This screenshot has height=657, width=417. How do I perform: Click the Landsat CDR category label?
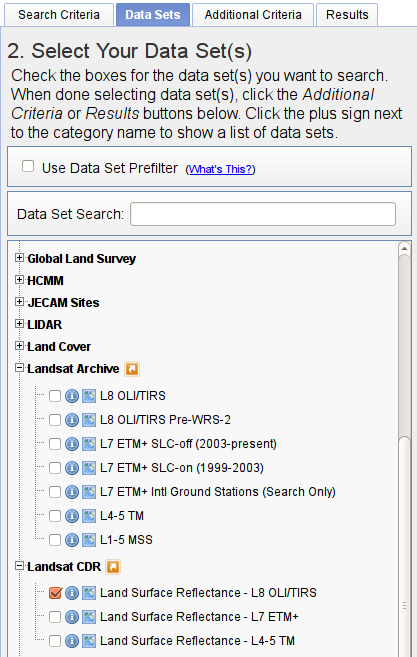(x=64, y=567)
